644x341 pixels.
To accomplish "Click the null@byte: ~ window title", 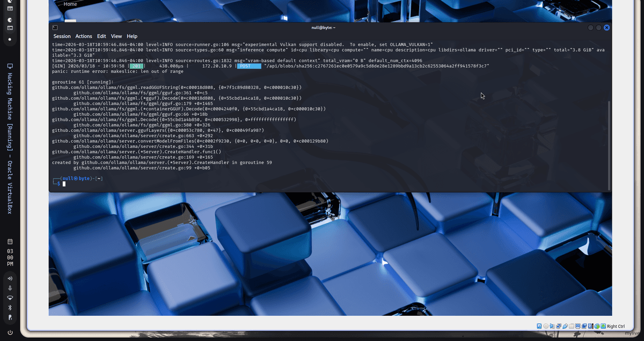I will click(x=323, y=27).
